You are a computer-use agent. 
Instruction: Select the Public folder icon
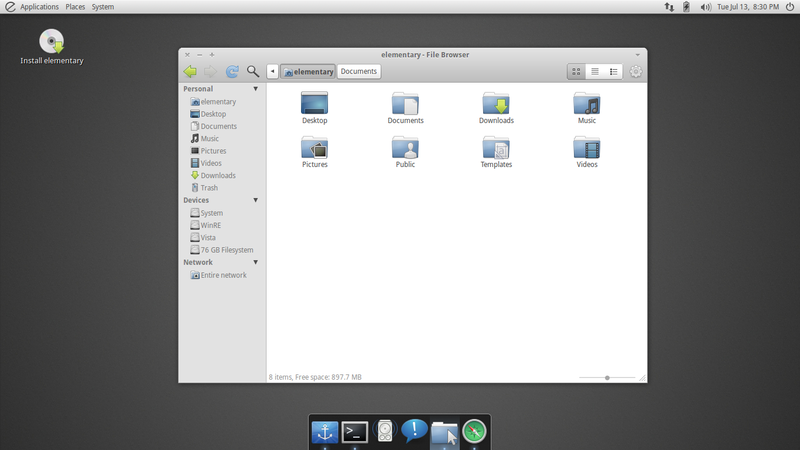coord(405,152)
